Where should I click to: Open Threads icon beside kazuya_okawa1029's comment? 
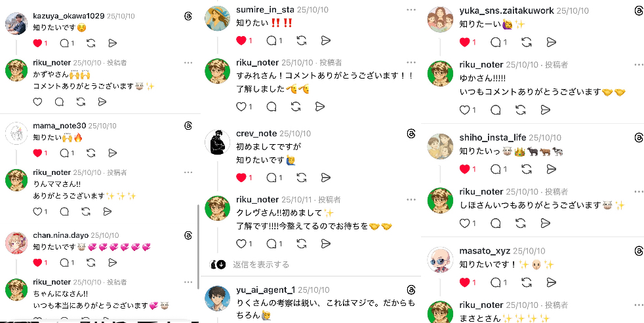[188, 16]
